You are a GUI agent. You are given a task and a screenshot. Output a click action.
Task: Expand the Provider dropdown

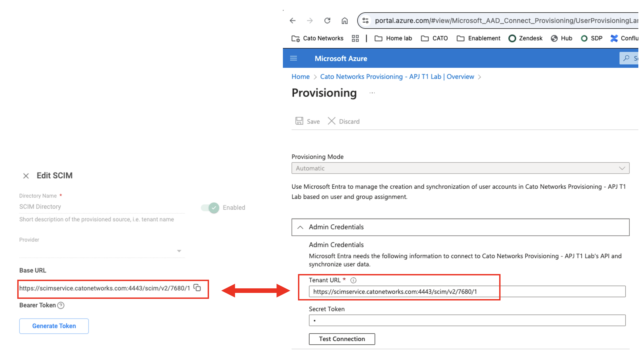179,251
